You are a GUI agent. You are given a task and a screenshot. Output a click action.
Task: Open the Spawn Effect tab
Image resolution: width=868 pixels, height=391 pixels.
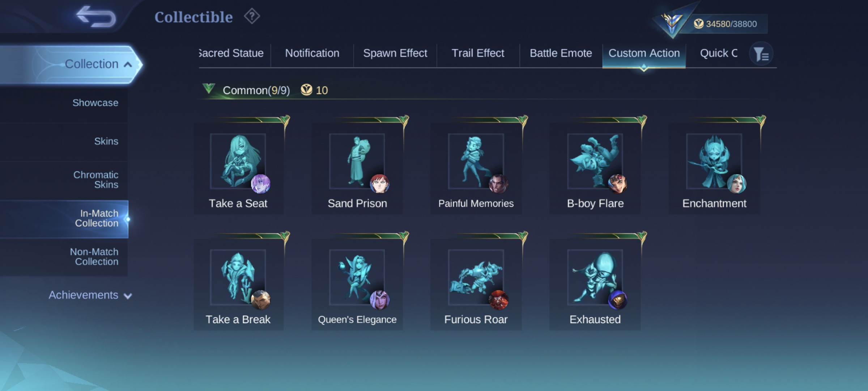[x=395, y=53]
